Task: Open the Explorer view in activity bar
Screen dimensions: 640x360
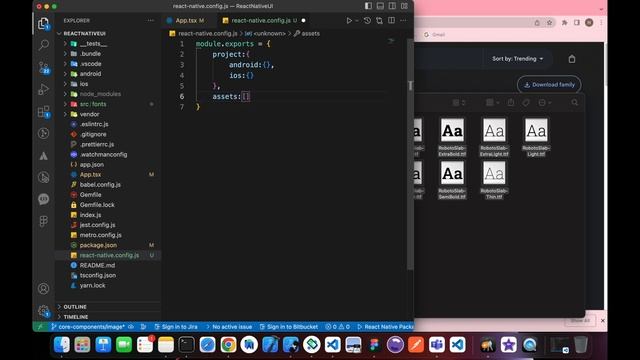Action: (43, 24)
